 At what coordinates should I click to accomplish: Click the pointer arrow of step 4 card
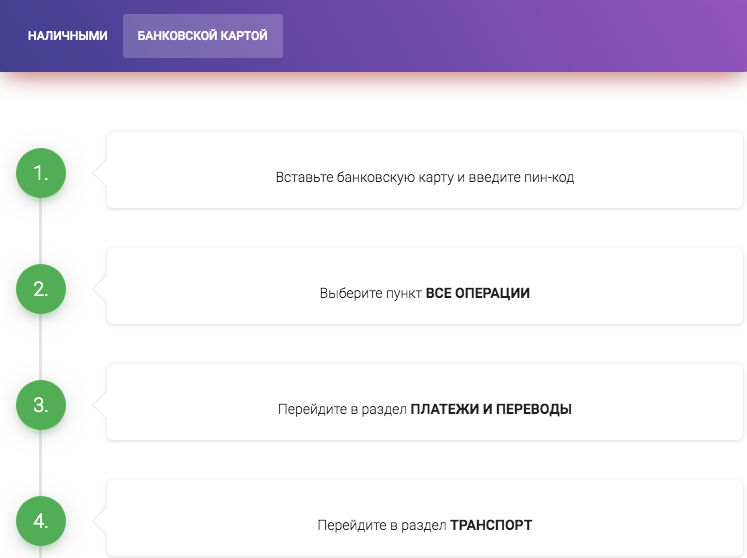pos(100,522)
